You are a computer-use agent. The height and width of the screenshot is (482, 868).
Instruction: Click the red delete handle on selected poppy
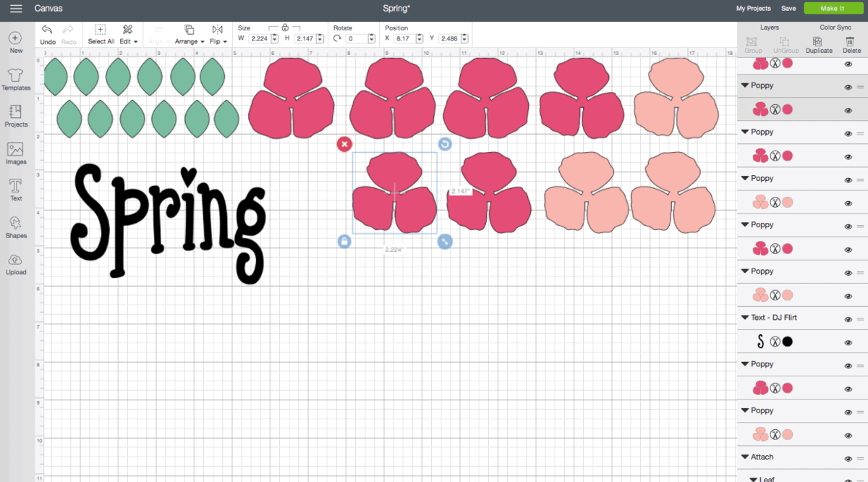344,144
